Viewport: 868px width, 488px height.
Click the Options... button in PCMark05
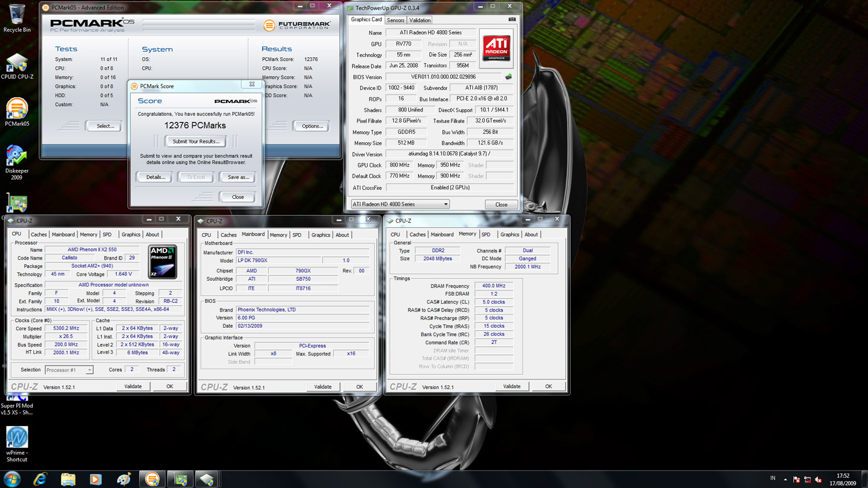pos(312,126)
